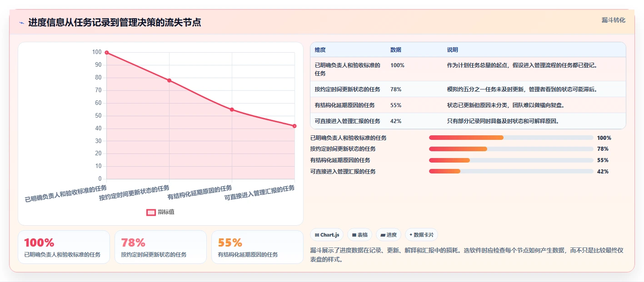Click the chart data point at 55
644x282 pixels.
(232, 109)
